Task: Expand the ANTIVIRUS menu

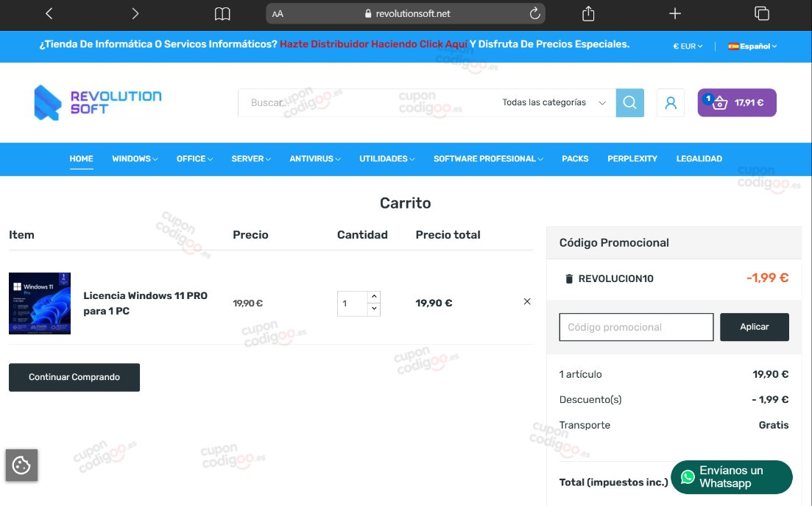Action: pos(315,159)
